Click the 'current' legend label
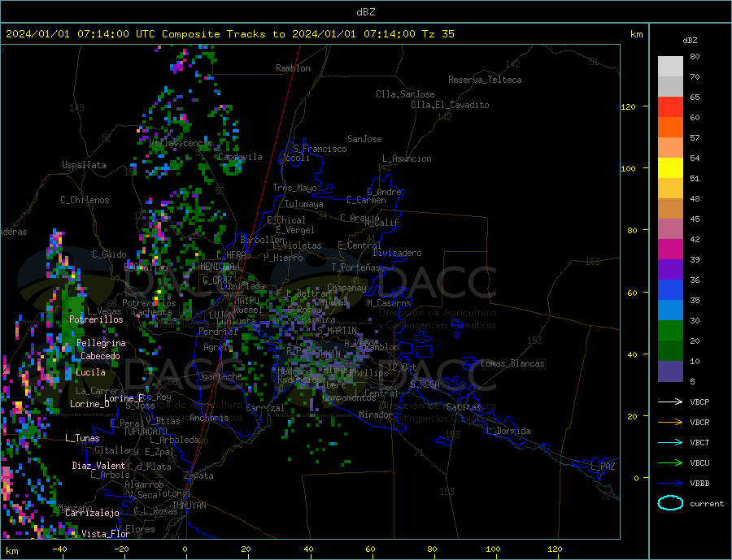This screenshot has height=560, width=732. point(707,504)
